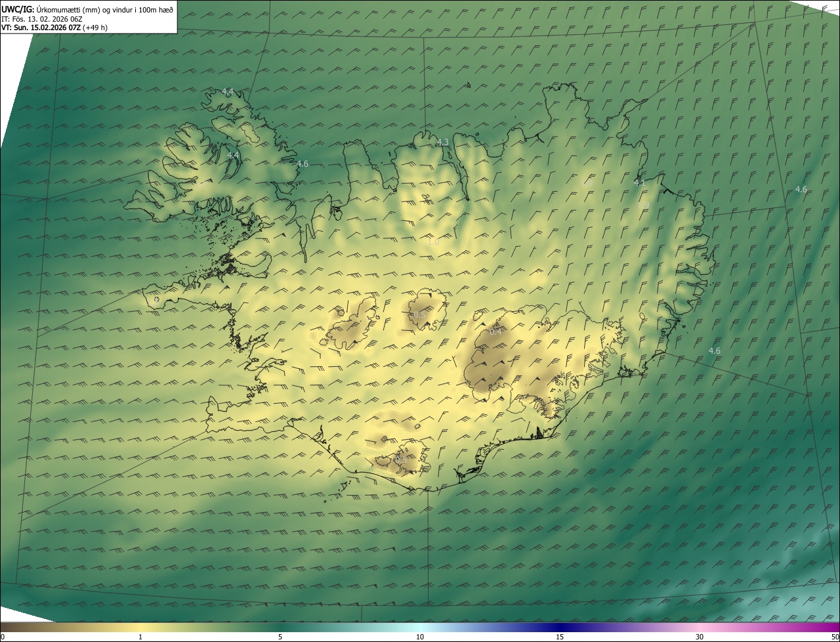Select the "IT: Fös. 13. 02. 2026 06Z" line
This screenshot has width=840, height=642.
[x=42, y=19]
